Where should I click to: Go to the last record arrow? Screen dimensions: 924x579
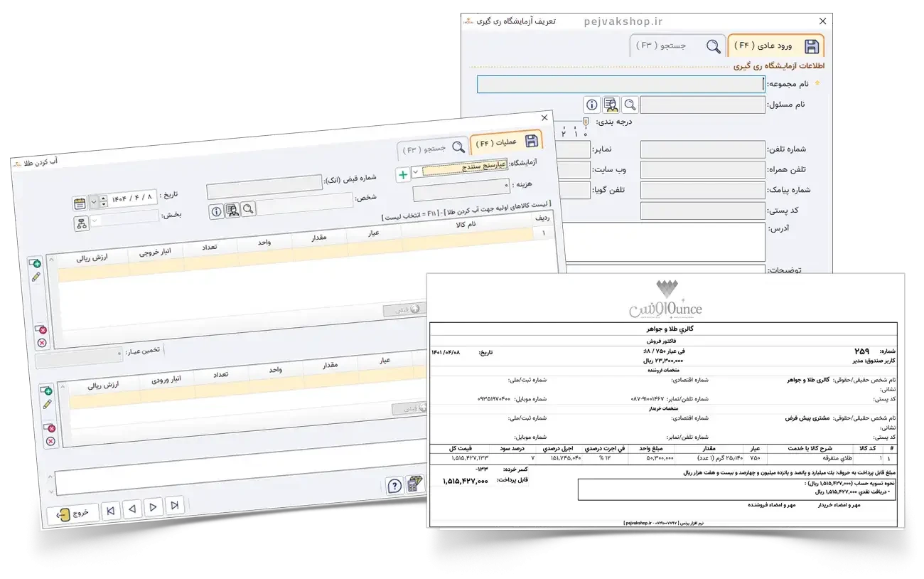click(x=174, y=506)
